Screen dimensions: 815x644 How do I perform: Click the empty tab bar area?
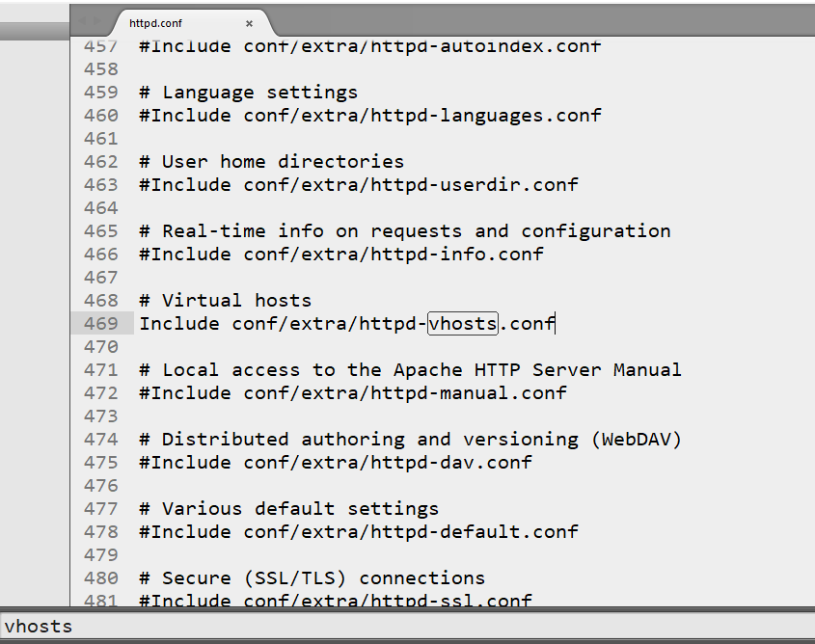pyautogui.click(x=540, y=21)
